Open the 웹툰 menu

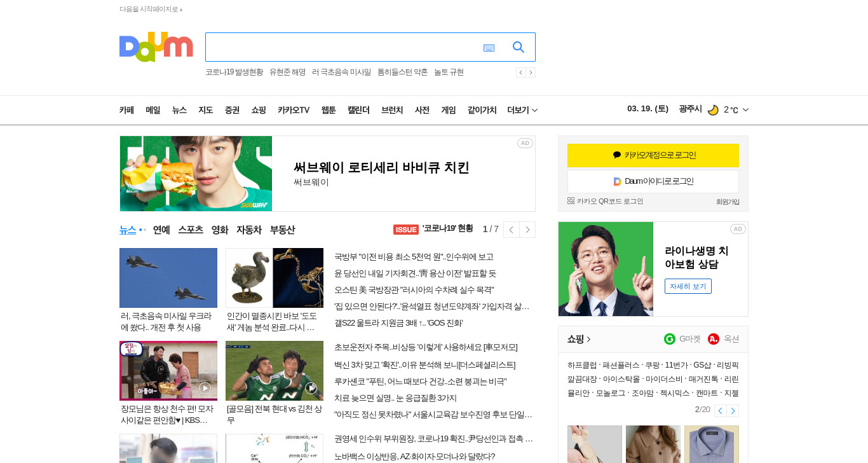(x=329, y=110)
